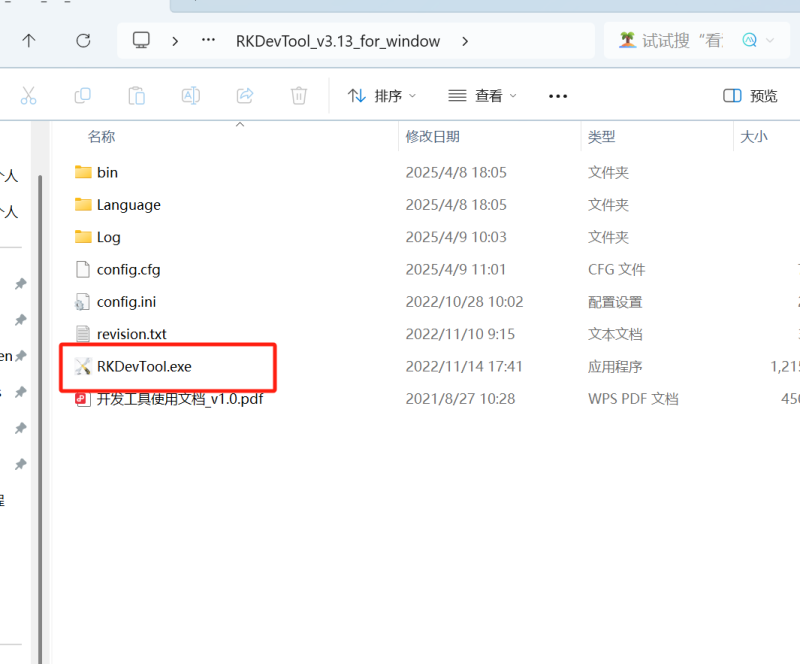This screenshot has width=800, height=664.
Task: Select the 开发工具使用文档_v1.0.pdf file
Action: tap(179, 399)
